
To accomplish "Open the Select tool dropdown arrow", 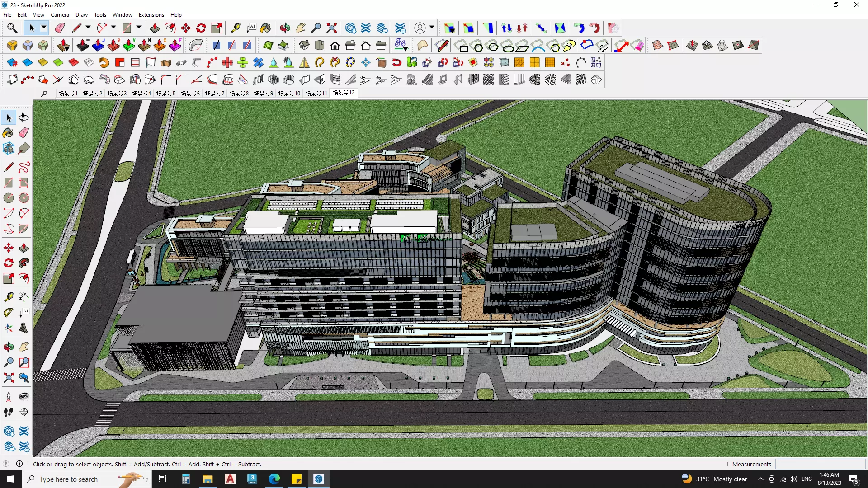I will coord(44,28).
